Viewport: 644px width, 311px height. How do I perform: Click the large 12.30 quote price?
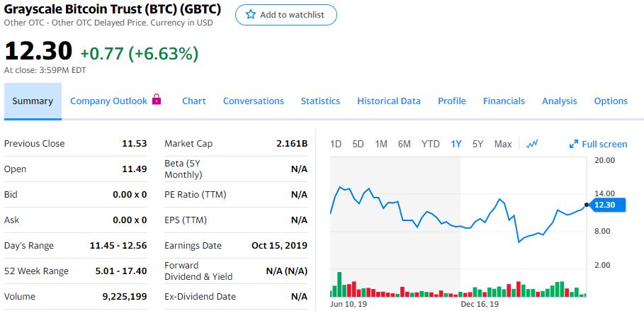38,51
